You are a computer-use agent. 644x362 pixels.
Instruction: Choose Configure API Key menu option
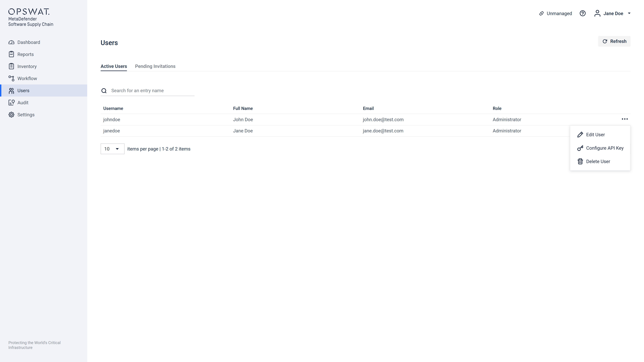coord(604,148)
